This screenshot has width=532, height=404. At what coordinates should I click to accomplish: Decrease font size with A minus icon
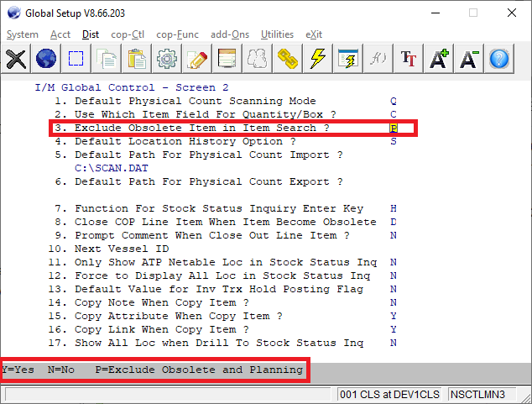469,59
